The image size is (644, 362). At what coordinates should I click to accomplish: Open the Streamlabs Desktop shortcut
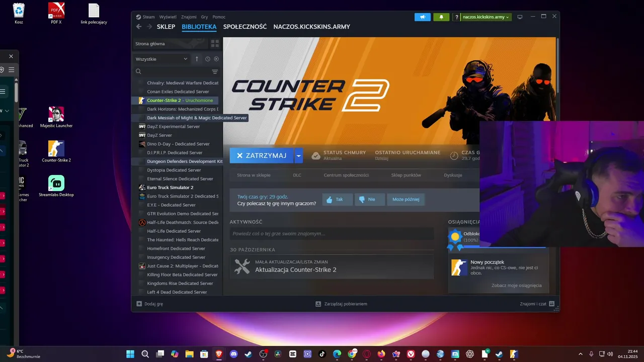(x=56, y=186)
